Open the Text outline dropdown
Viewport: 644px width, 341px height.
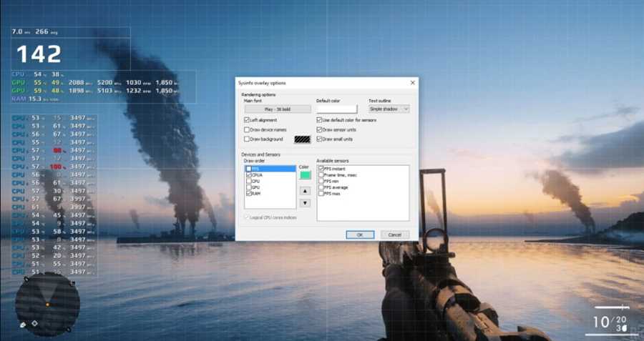[389, 109]
